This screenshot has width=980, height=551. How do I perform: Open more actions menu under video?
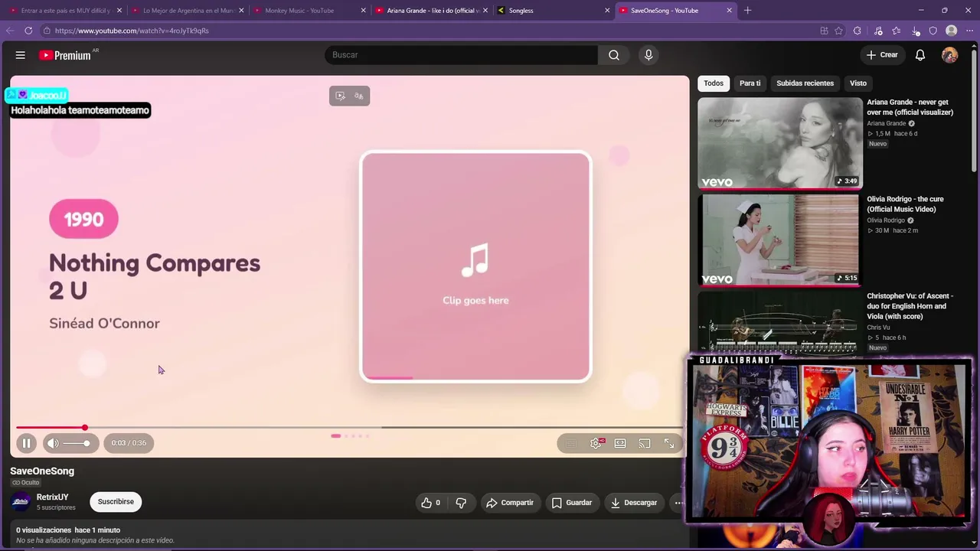[678, 503]
